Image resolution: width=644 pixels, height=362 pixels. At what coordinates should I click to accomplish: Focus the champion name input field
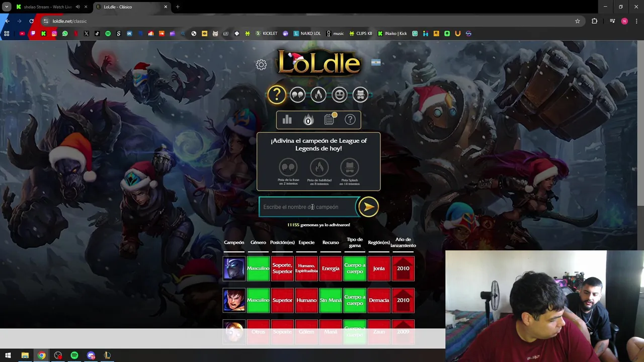(308, 207)
